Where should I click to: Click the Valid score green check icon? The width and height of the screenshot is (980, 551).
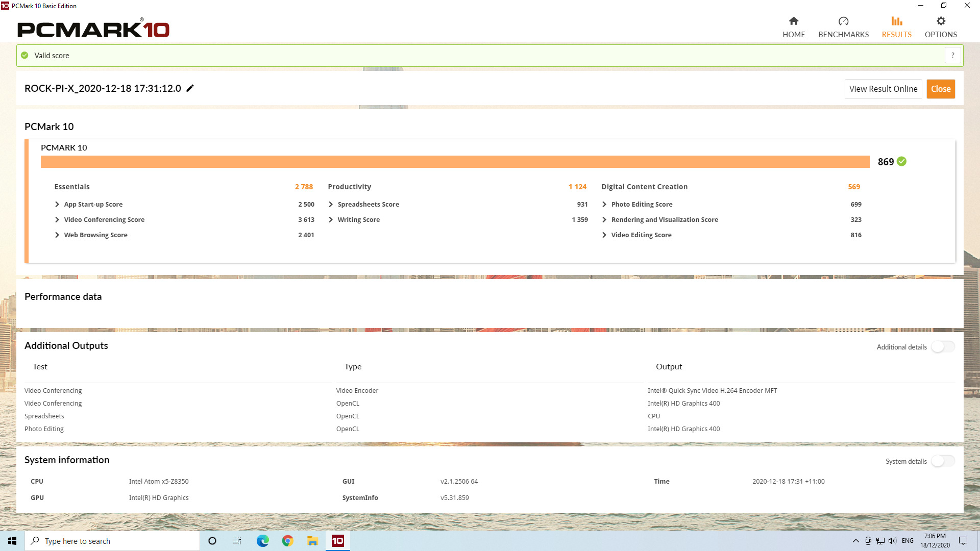(24, 55)
